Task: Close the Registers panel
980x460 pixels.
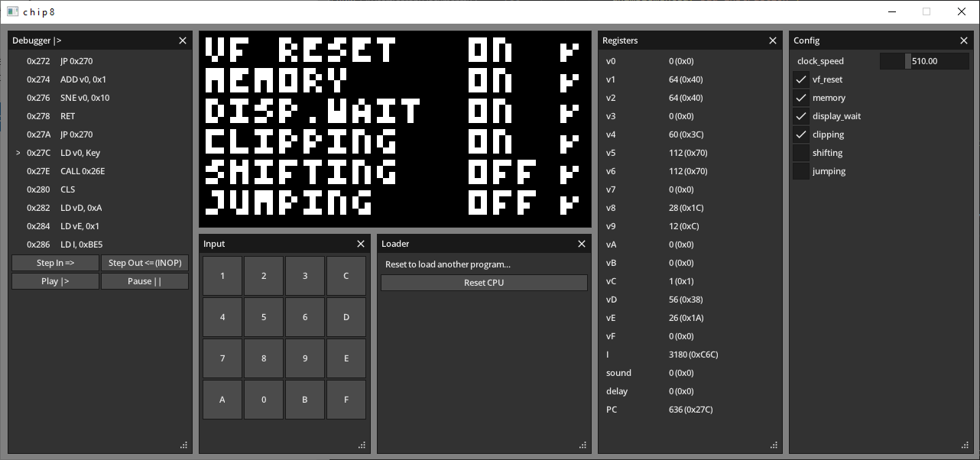Action: click(773, 40)
